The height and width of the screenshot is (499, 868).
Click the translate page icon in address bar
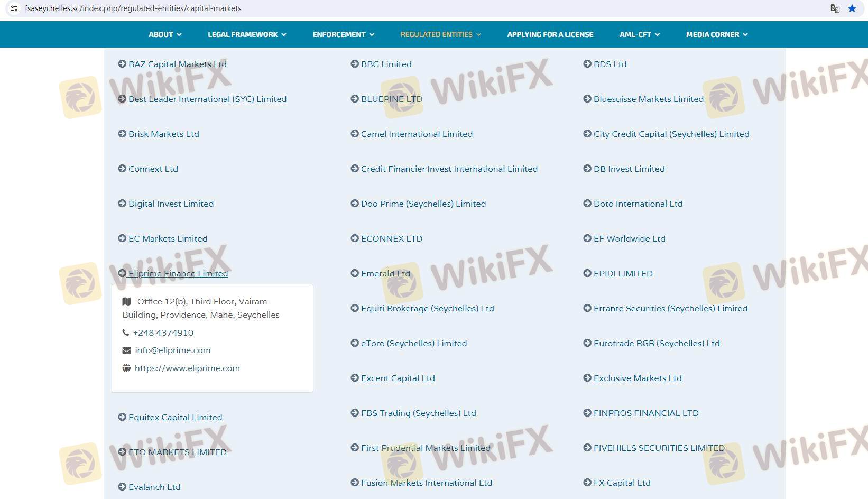835,8
